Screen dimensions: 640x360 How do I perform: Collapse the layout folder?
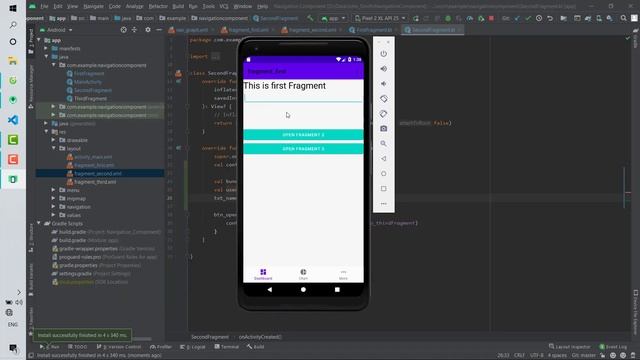[x=53, y=148]
